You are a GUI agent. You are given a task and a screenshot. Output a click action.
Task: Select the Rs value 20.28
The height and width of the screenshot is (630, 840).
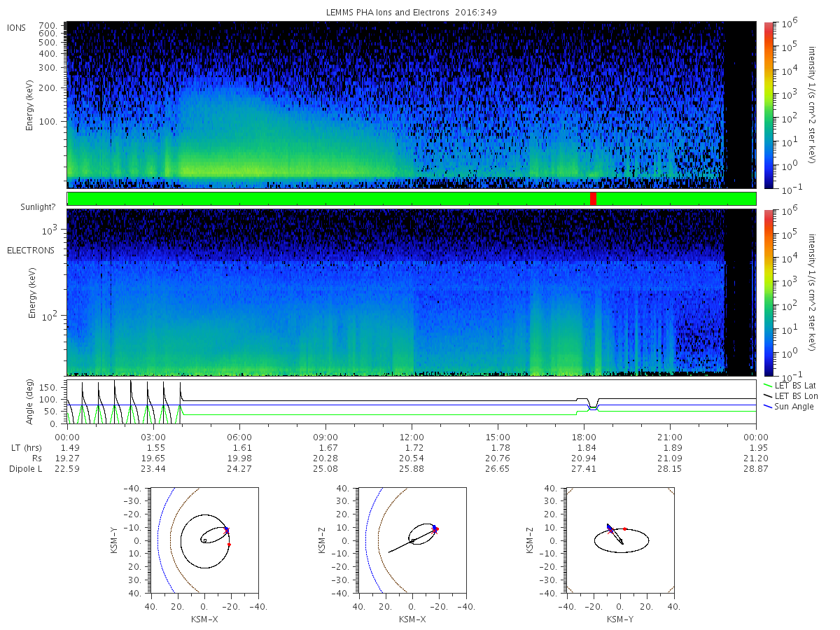click(x=325, y=458)
